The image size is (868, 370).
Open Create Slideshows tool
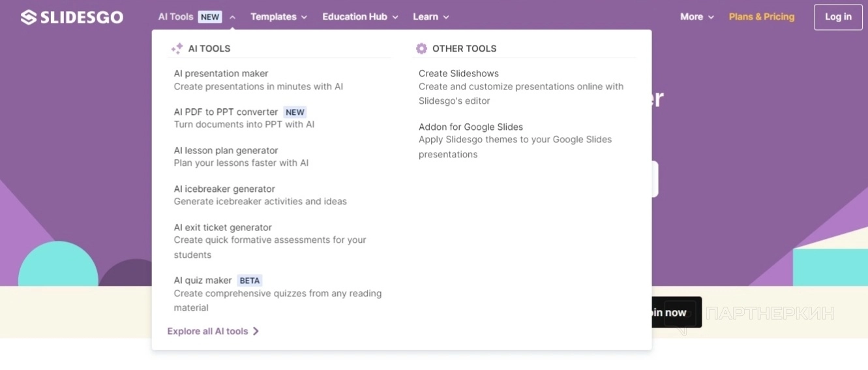[458, 74]
